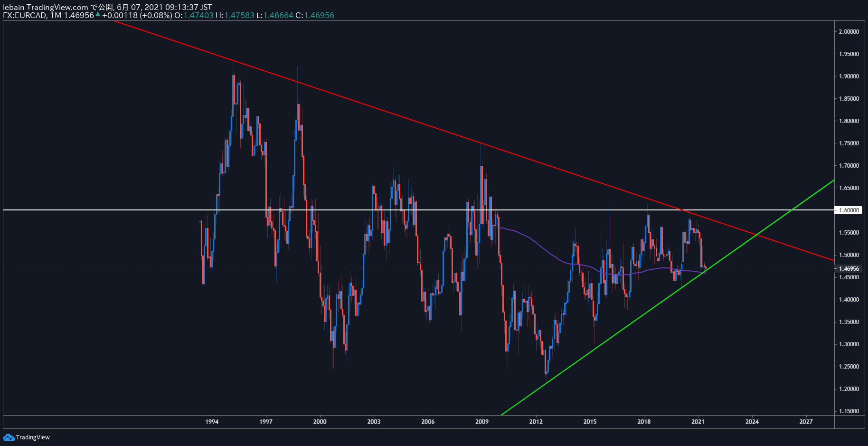The image size is (868, 446).
Task: Click the close value C:1.46956 in header
Action: tap(315, 15)
